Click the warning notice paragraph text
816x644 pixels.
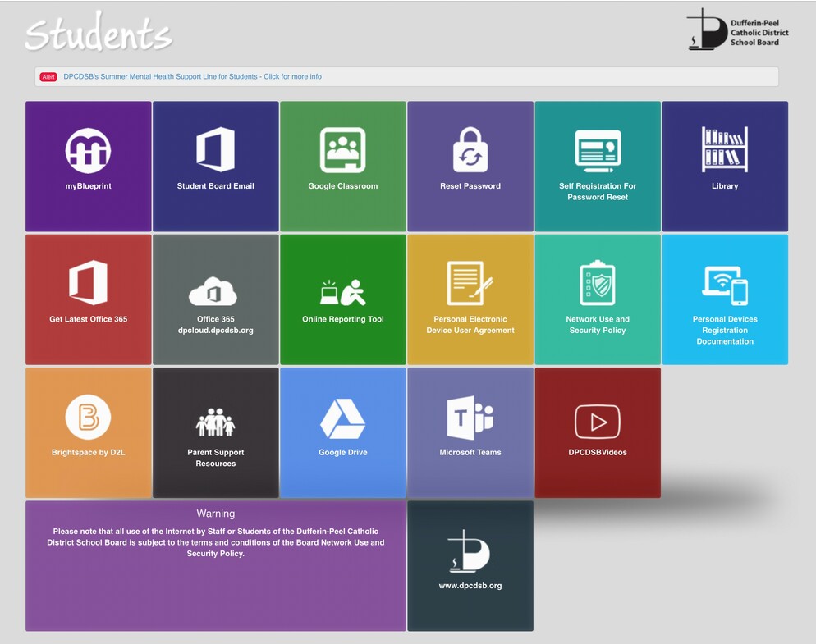[215, 542]
